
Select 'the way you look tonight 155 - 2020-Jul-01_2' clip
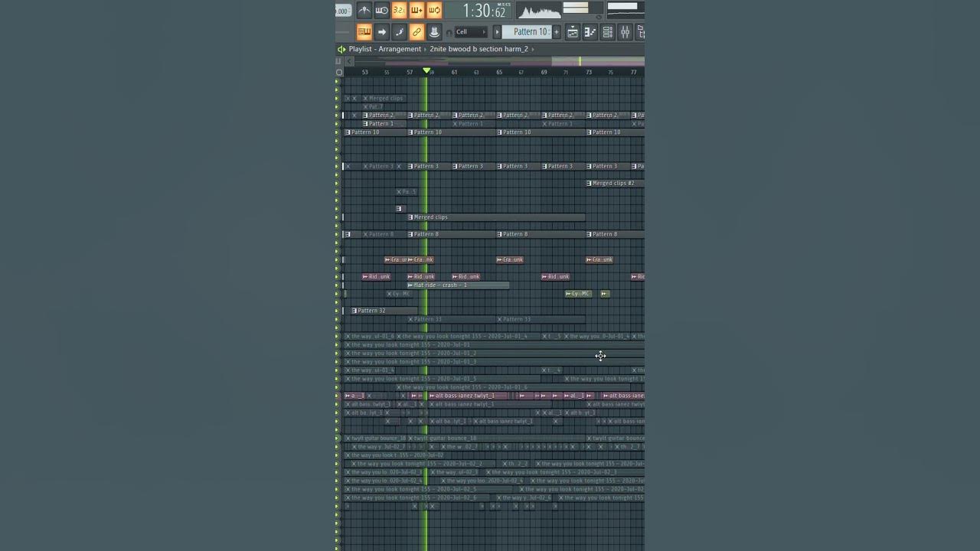(494, 354)
